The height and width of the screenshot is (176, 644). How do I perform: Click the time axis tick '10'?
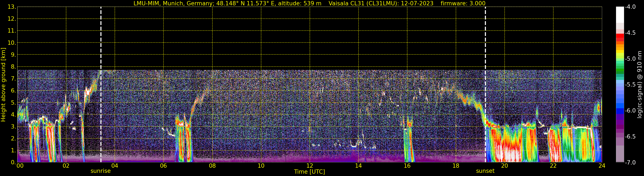pyautogui.click(x=261, y=166)
